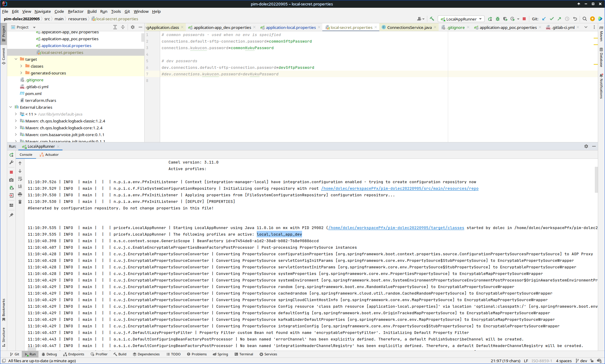Open the Problems tool window
Screen dimensions: 605x364
point(196,354)
